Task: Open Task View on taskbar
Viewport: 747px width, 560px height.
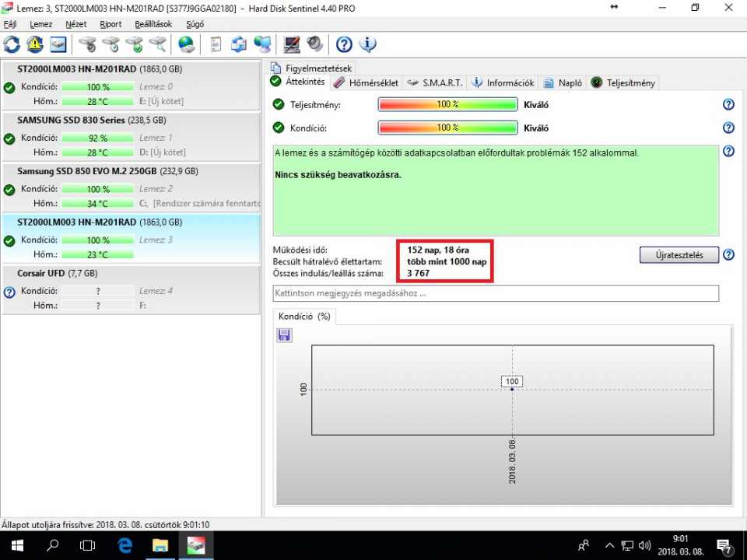Action: (88, 546)
